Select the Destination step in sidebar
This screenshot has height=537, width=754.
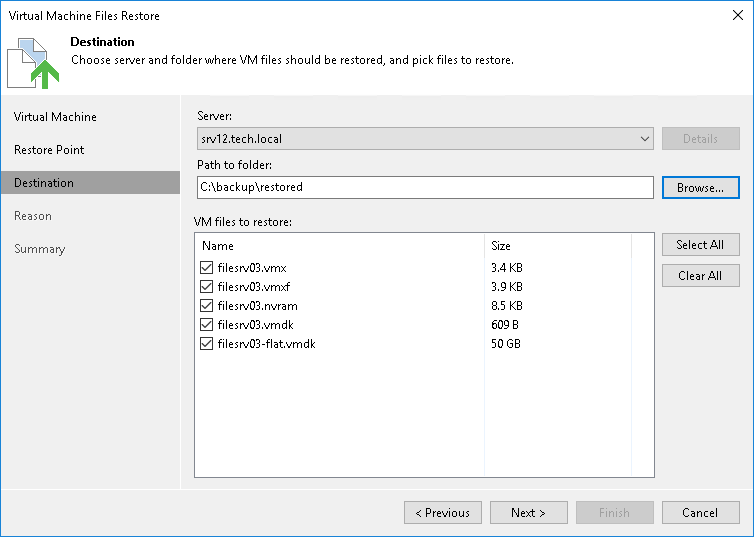click(x=90, y=183)
